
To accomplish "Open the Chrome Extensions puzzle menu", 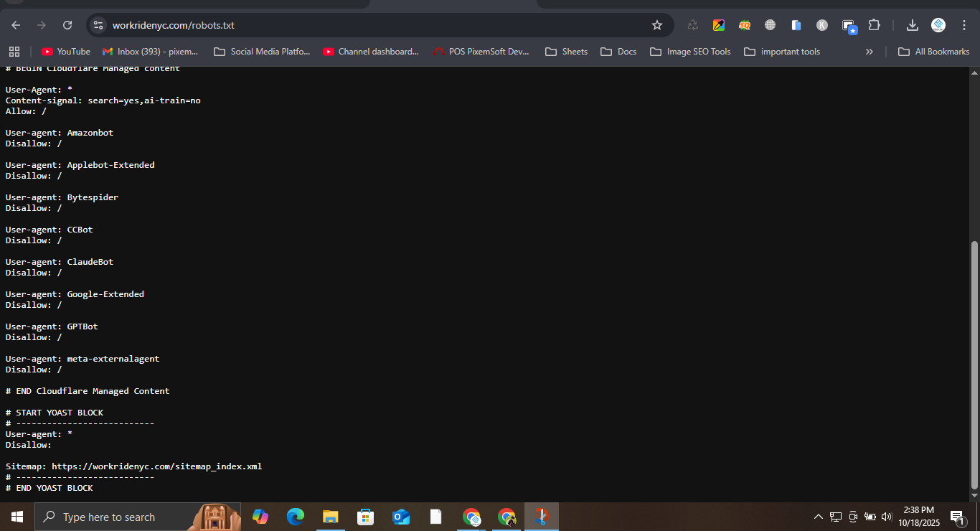I will coord(874,25).
